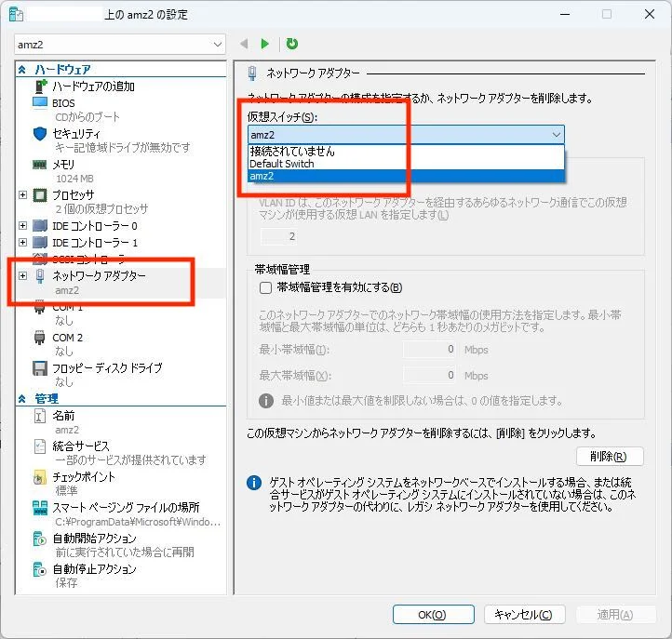Viewport: 672px width, 639px height.
Task: Select the floppy disk drive icon
Action: pyautogui.click(x=40, y=368)
